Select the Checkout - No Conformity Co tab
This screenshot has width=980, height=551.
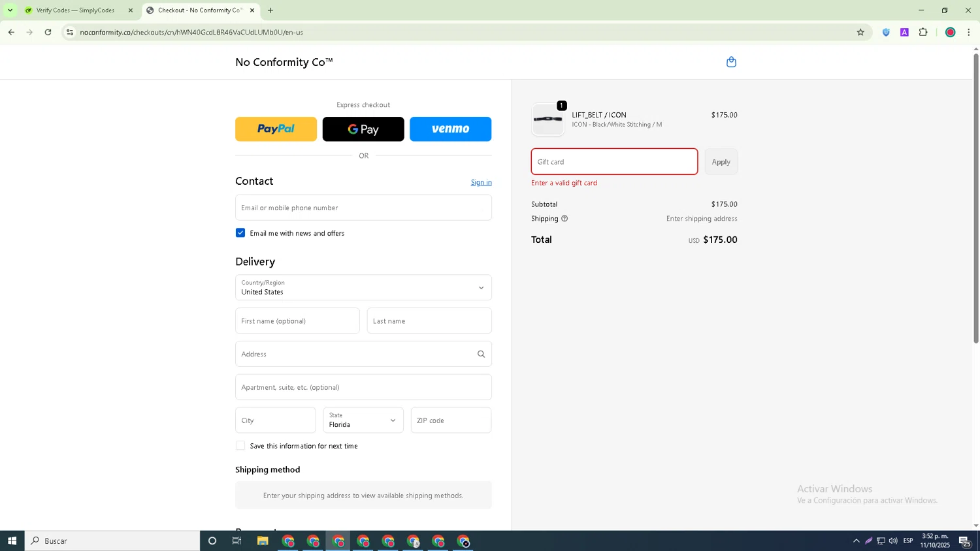199,10
